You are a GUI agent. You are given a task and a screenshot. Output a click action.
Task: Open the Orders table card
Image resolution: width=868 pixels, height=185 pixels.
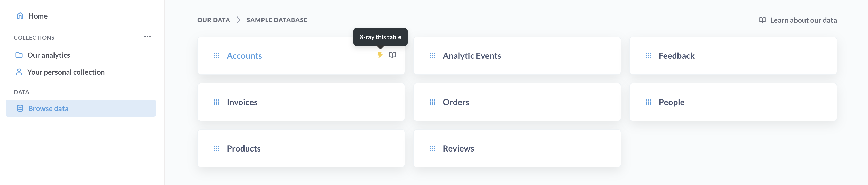point(517,102)
